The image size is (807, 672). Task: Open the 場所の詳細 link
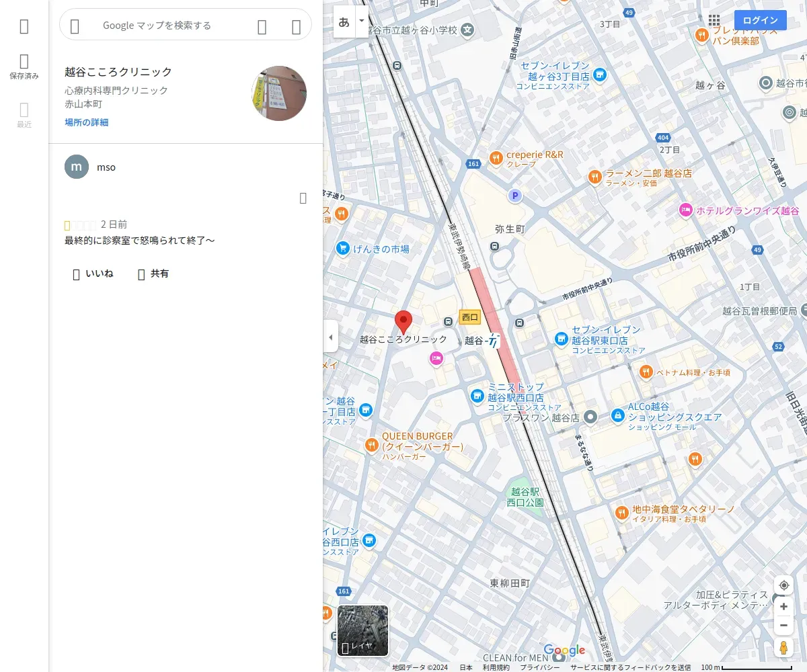coord(86,122)
